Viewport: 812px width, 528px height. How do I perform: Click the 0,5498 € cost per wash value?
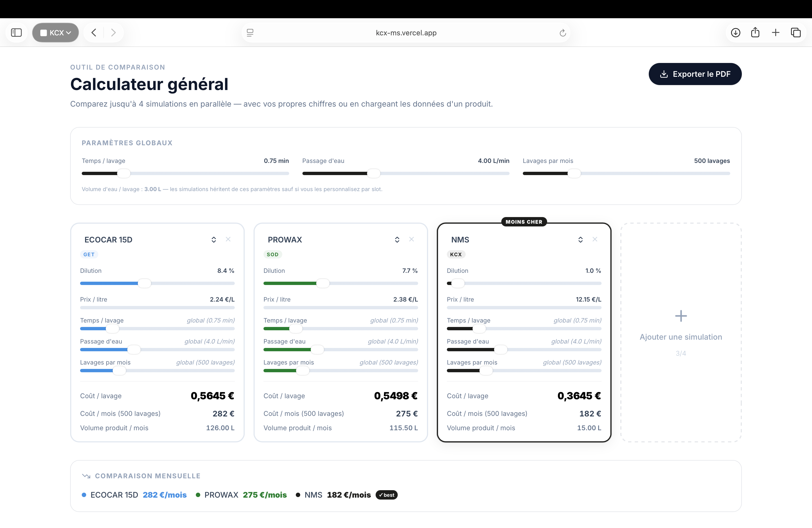(x=396, y=396)
